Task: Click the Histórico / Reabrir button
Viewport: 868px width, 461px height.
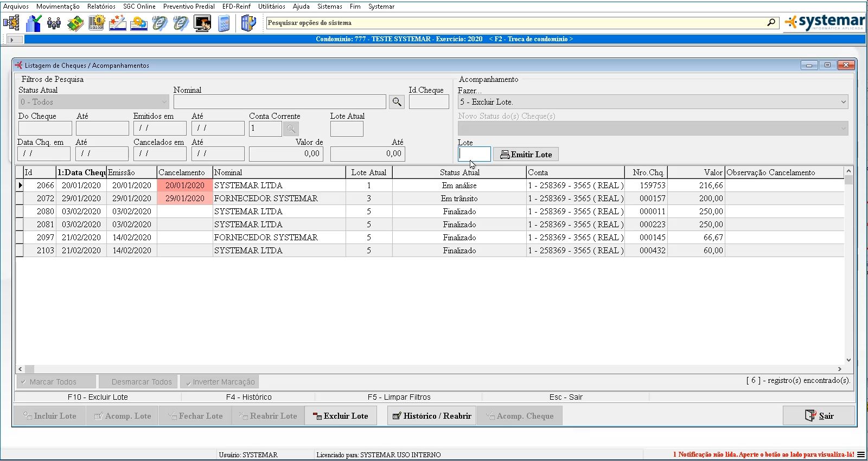Action: (x=432, y=416)
